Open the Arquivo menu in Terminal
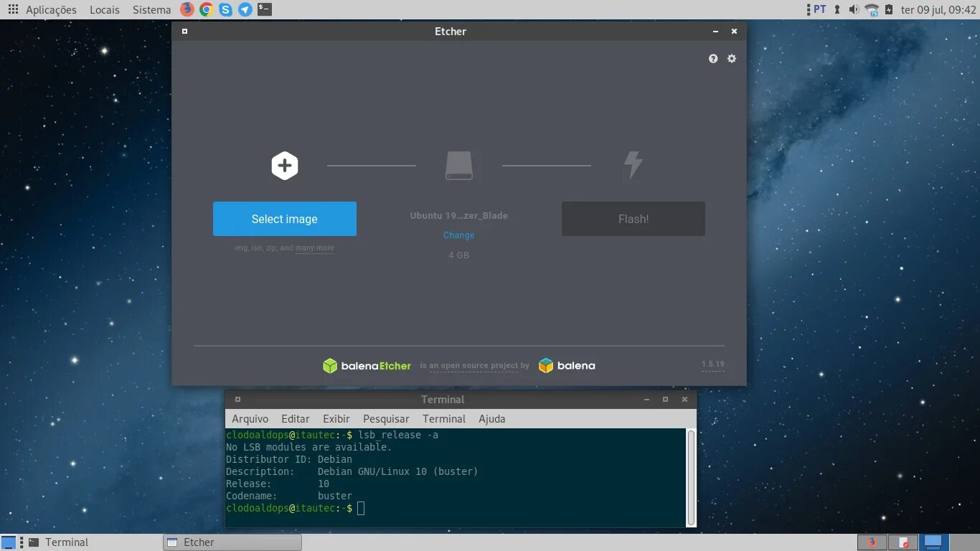This screenshot has width=980, height=551. [250, 419]
